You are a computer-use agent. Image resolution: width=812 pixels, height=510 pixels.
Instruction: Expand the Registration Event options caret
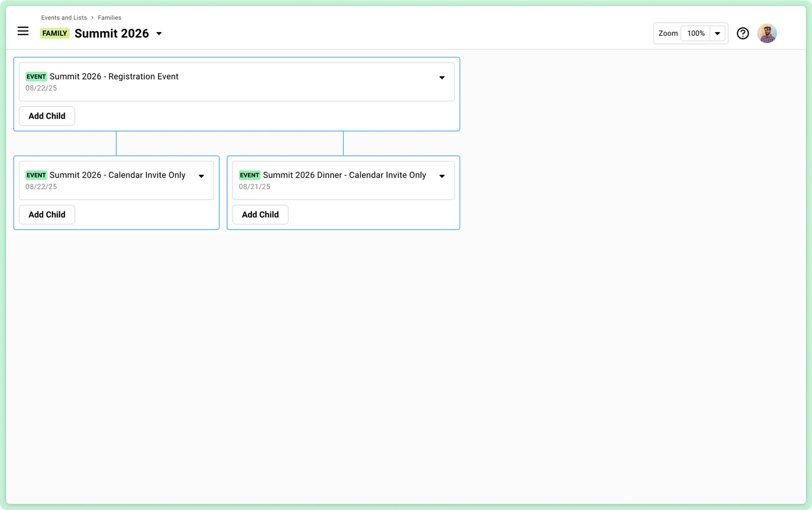[x=442, y=77]
